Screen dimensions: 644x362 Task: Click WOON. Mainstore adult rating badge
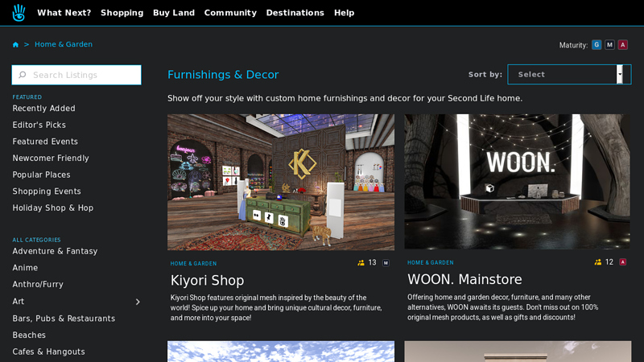(622, 262)
